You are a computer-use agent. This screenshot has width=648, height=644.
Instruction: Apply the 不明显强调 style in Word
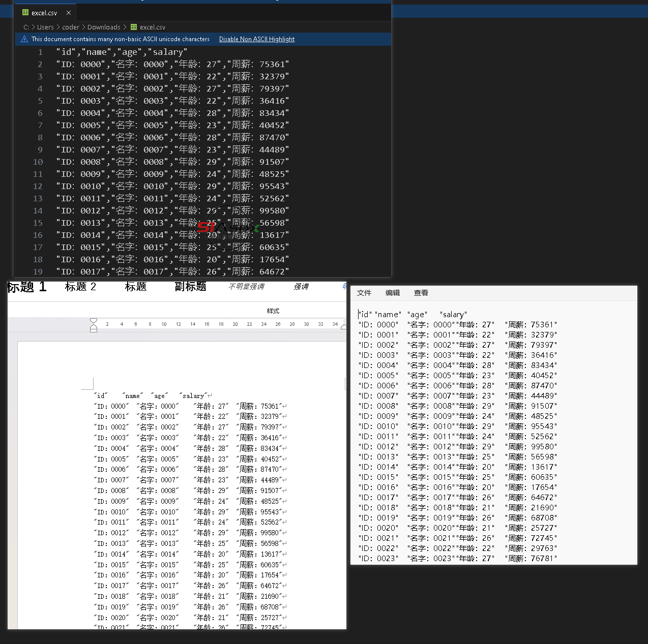(247, 287)
